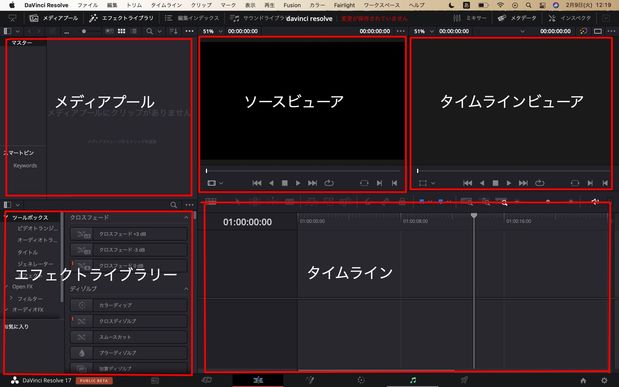Select the カラーディップ transition
Viewport: 619px width, 387px height.
(x=128, y=305)
